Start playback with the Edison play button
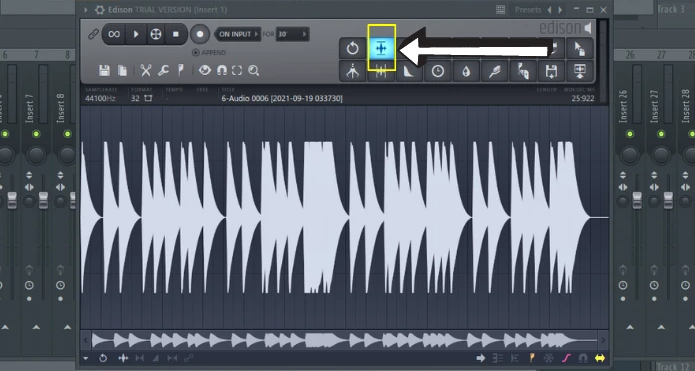Image resolution: width=695 pixels, height=371 pixels. point(136,34)
